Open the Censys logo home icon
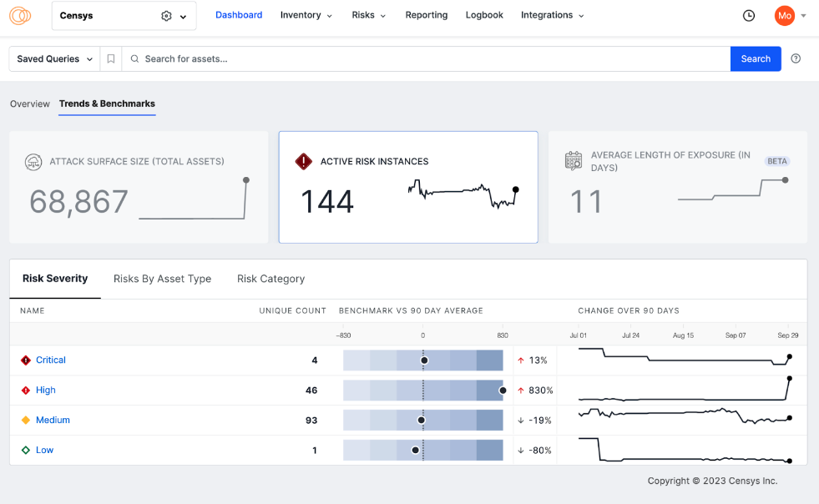 (x=19, y=15)
